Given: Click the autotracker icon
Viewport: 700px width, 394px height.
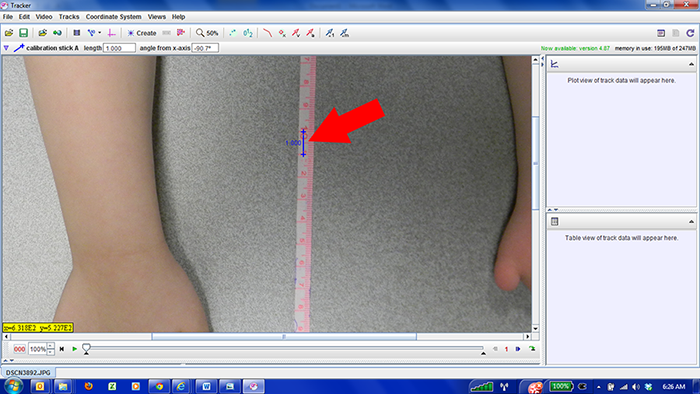Looking at the screenshot, I should point(181,33).
